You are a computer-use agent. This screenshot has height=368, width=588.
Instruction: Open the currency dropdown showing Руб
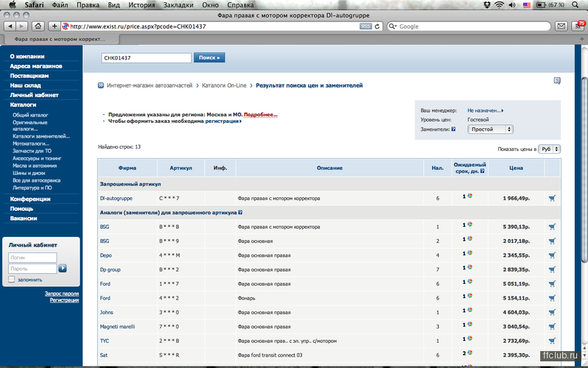click(x=549, y=149)
